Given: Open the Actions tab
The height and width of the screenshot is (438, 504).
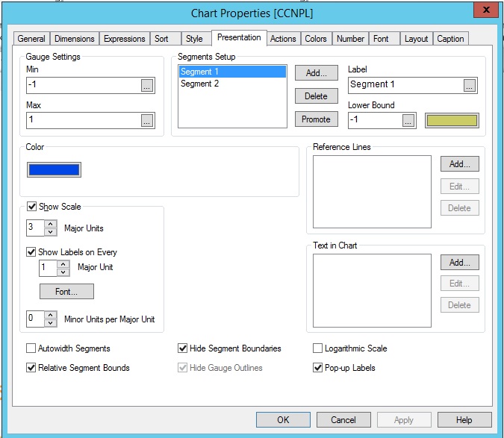Looking at the screenshot, I should point(283,39).
